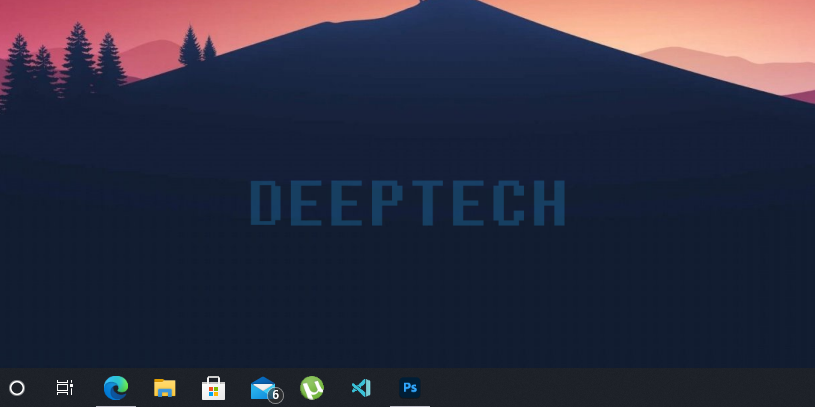815x407 pixels.
Task: Open Microsoft Store from the taskbar
Action: (x=214, y=388)
